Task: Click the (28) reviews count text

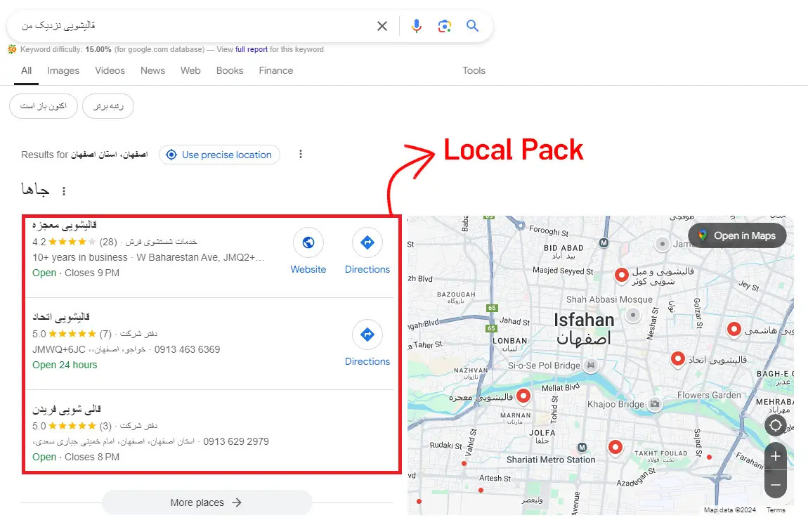Action: click(108, 242)
